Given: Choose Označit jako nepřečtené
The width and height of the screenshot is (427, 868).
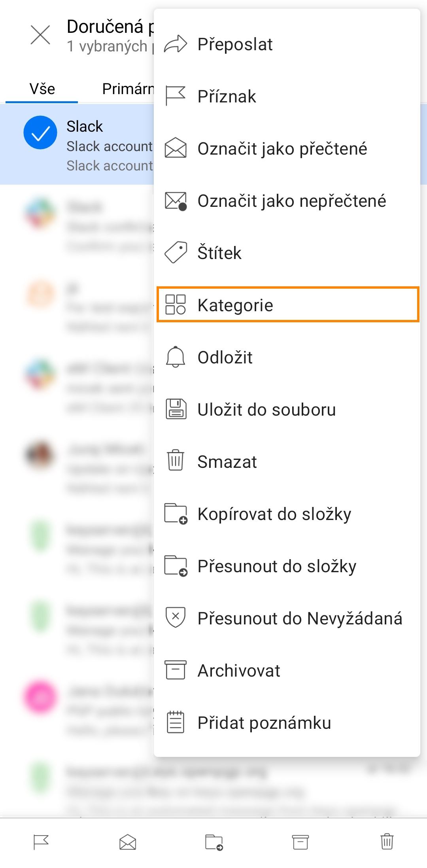Looking at the screenshot, I should click(292, 201).
